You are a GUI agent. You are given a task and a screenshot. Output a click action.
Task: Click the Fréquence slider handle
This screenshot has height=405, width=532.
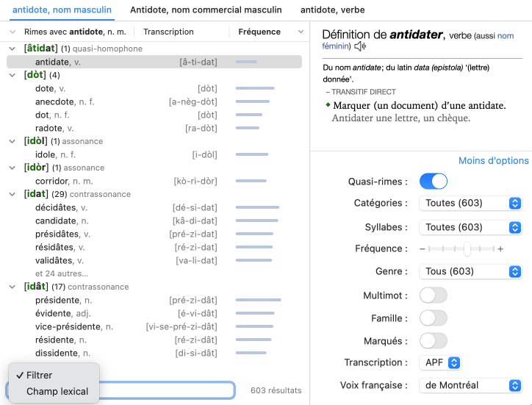click(467, 249)
